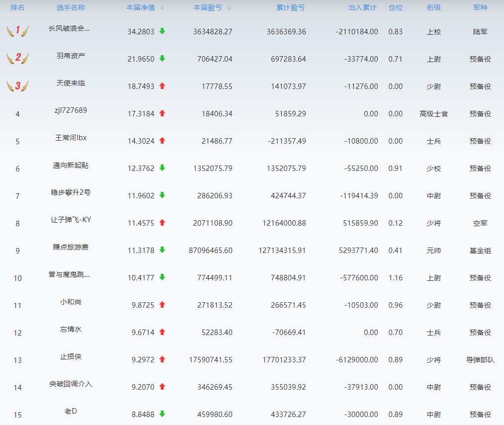Click the green down arrow next to 21.9650

point(163,59)
